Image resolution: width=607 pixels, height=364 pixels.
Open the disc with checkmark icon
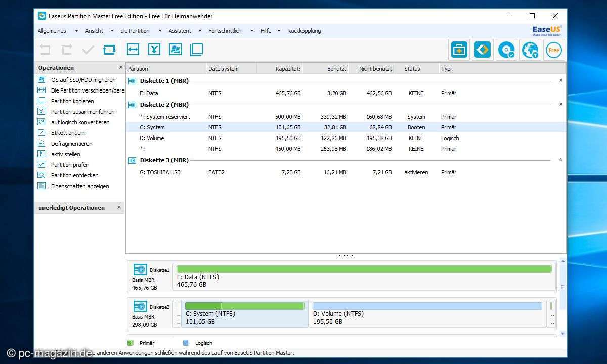click(x=506, y=50)
